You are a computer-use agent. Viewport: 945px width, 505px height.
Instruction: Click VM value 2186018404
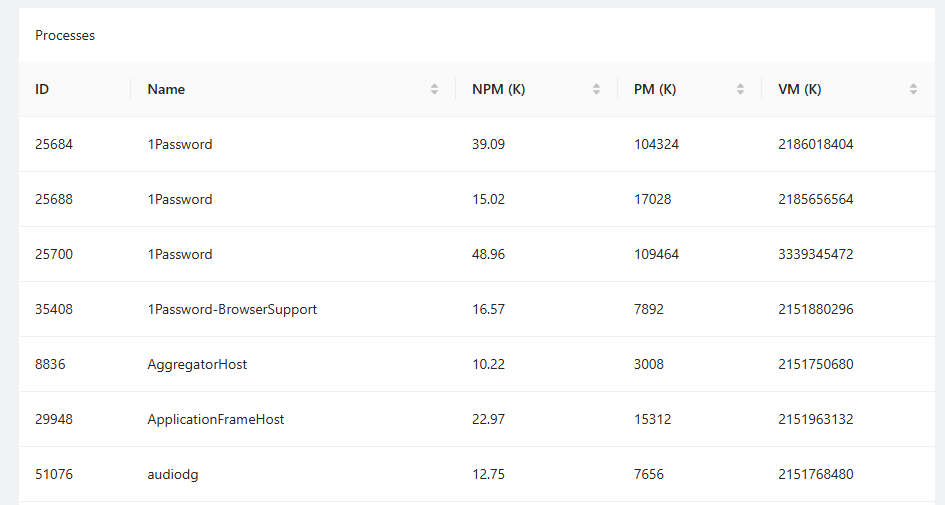coord(815,145)
